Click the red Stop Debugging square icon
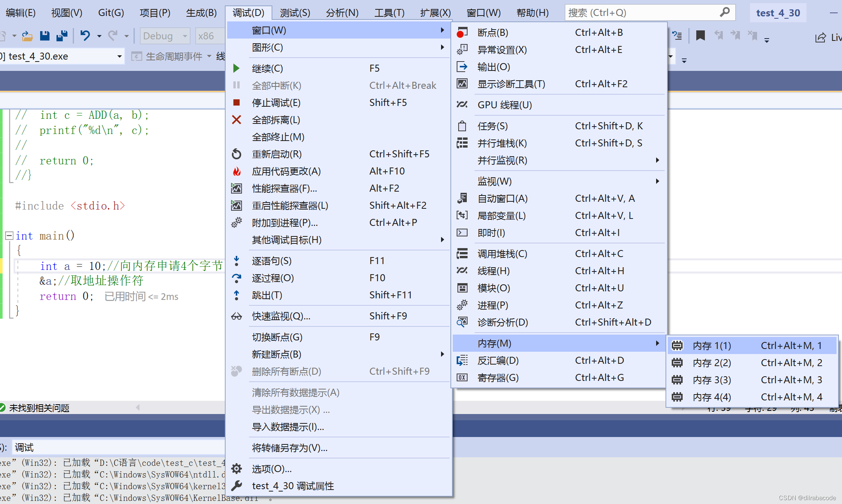 point(236,103)
